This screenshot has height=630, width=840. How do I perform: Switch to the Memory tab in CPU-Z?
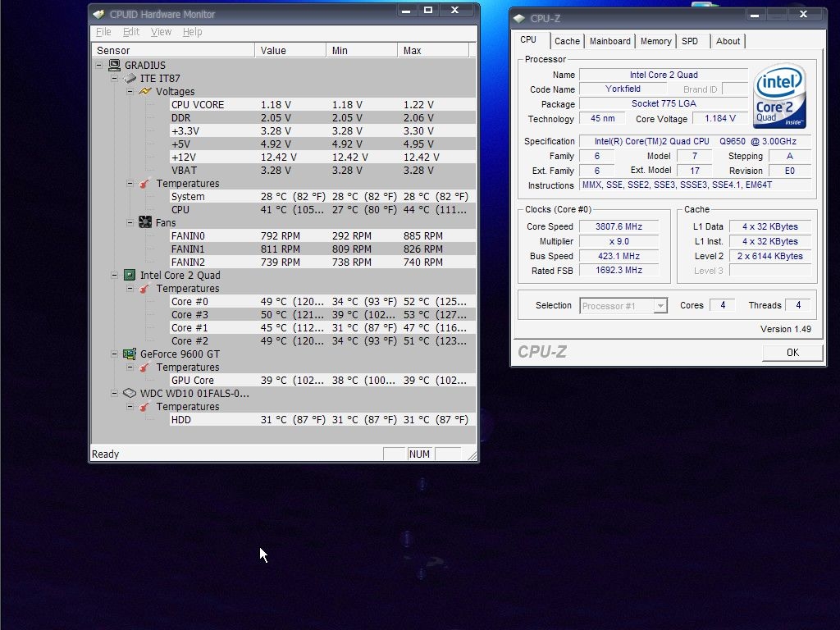click(x=655, y=41)
